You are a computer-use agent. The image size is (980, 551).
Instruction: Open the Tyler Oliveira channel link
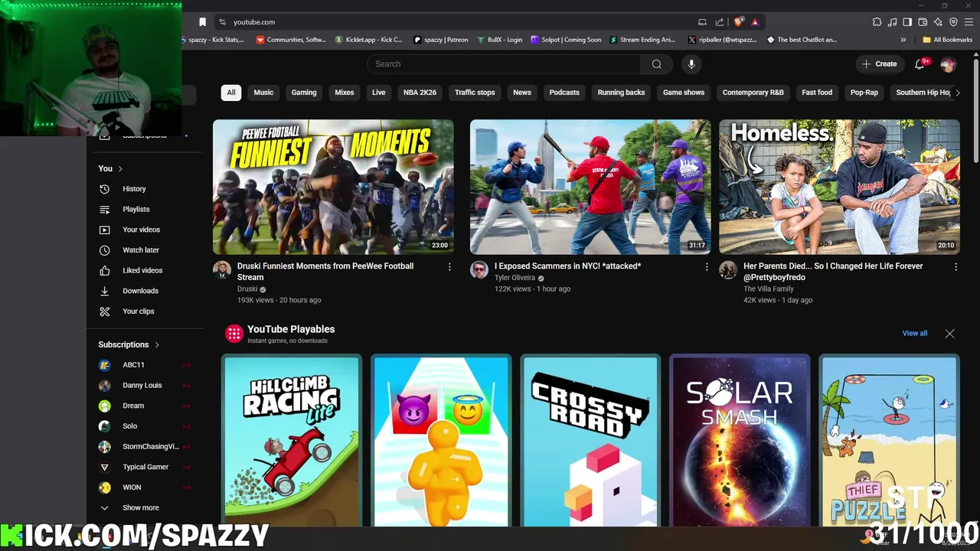click(514, 278)
